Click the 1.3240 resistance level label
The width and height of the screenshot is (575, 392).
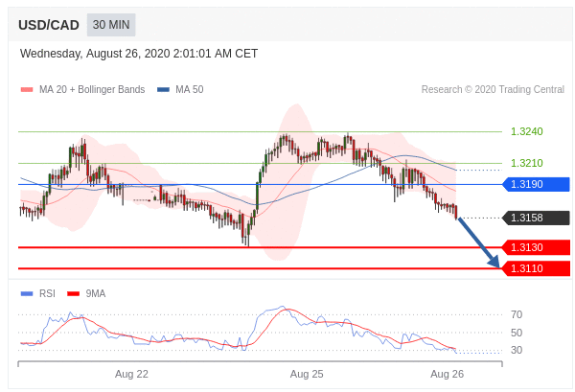526,131
